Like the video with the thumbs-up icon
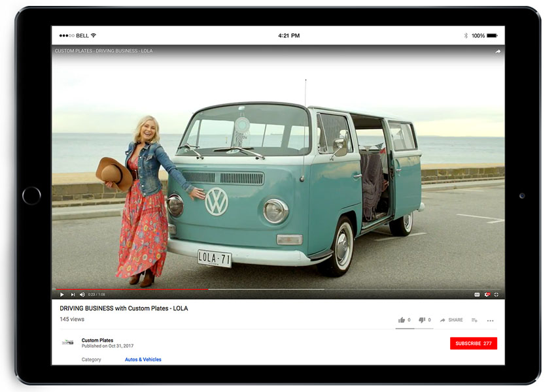This screenshot has width=556, height=392. [402, 320]
